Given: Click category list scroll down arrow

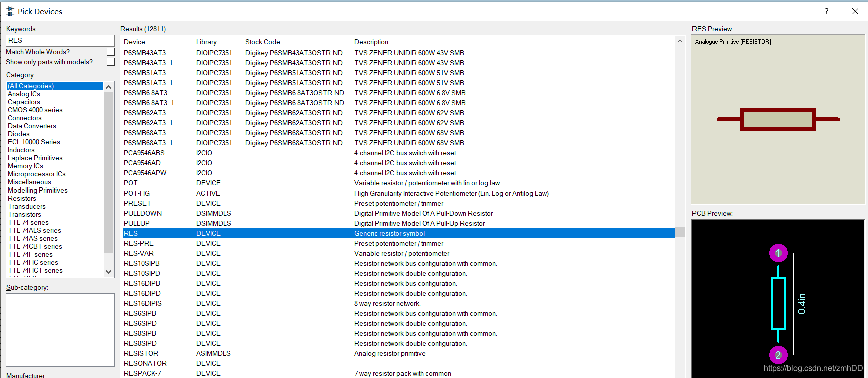Looking at the screenshot, I should click(x=108, y=272).
